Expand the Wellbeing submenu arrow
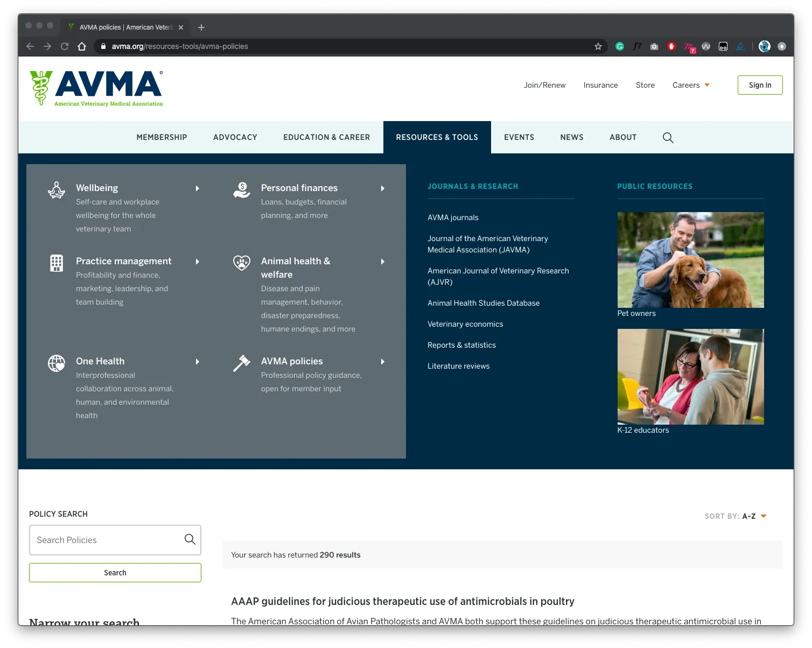 pos(198,188)
